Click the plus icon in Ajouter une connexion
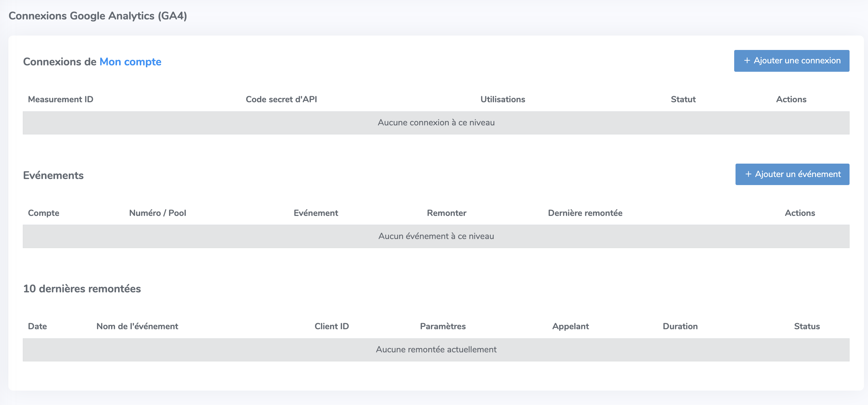 (747, 61)
